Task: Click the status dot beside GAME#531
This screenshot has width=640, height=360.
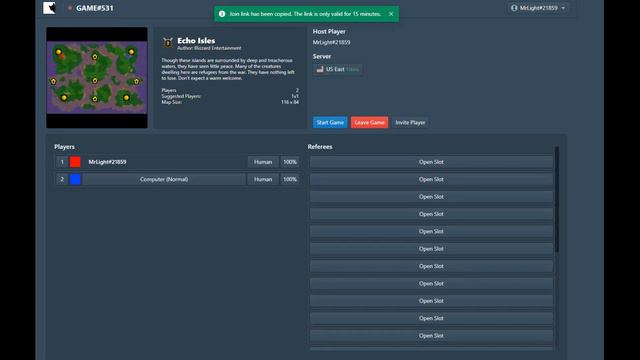Action: point(70,8)
